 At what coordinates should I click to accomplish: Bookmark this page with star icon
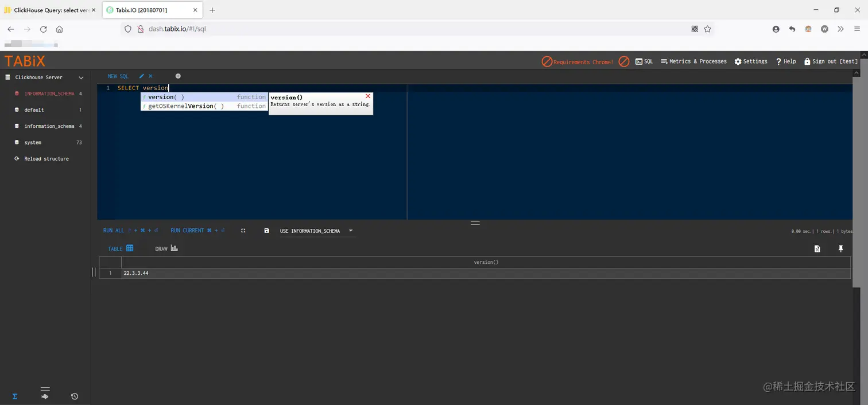coord(708,29)
